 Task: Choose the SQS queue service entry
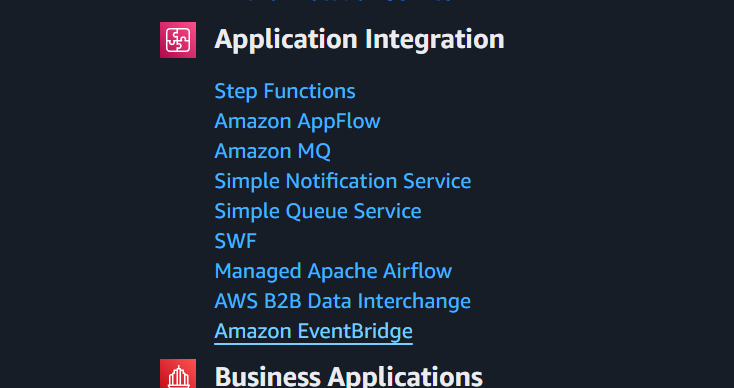point(318,211)
